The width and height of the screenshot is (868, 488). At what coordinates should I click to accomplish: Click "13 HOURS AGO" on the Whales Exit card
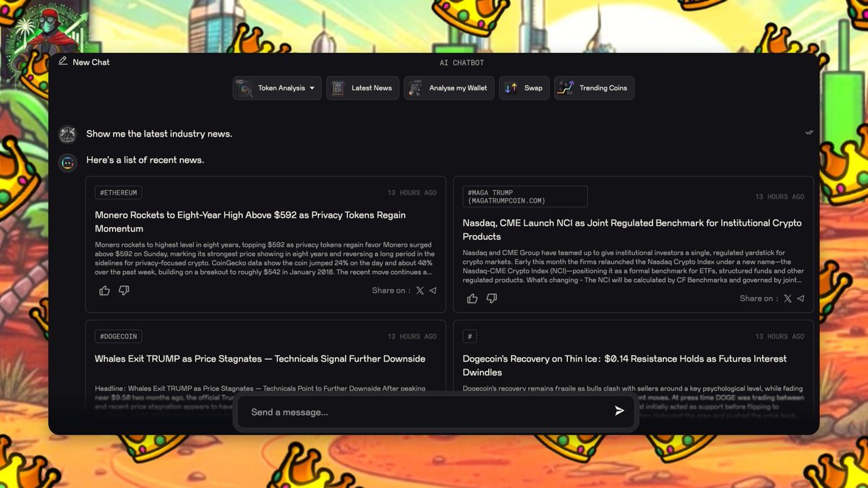point(412,337)
